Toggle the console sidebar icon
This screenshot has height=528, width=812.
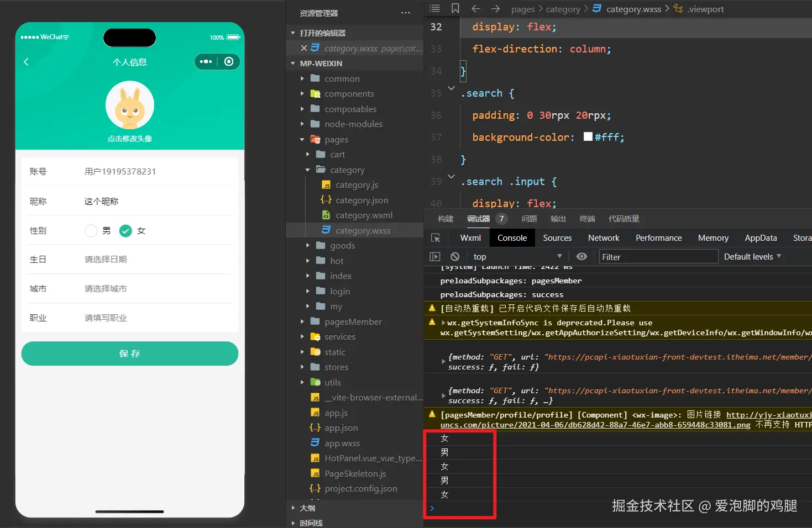tap(435, 256)
